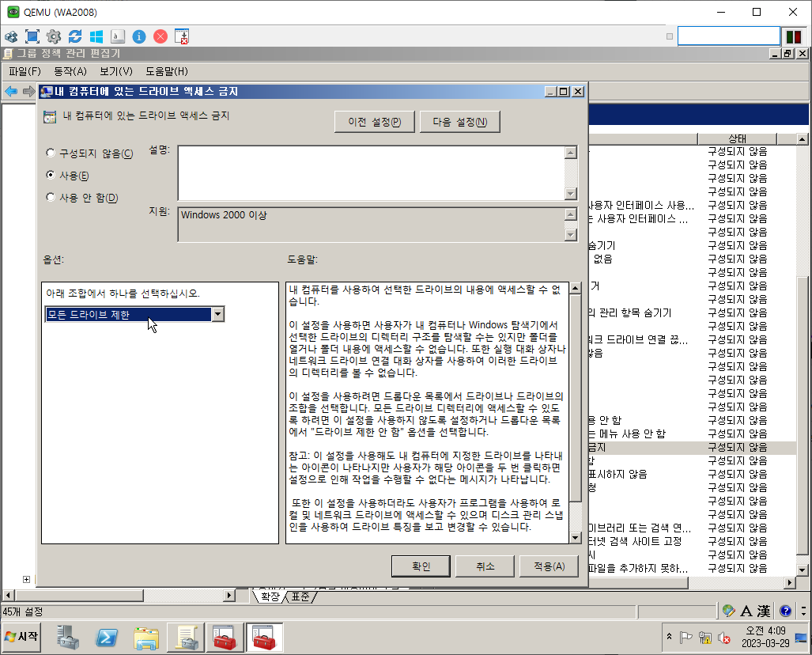Select the 메뉴 사용 안 함 row
812x655 pixels.
691,434
